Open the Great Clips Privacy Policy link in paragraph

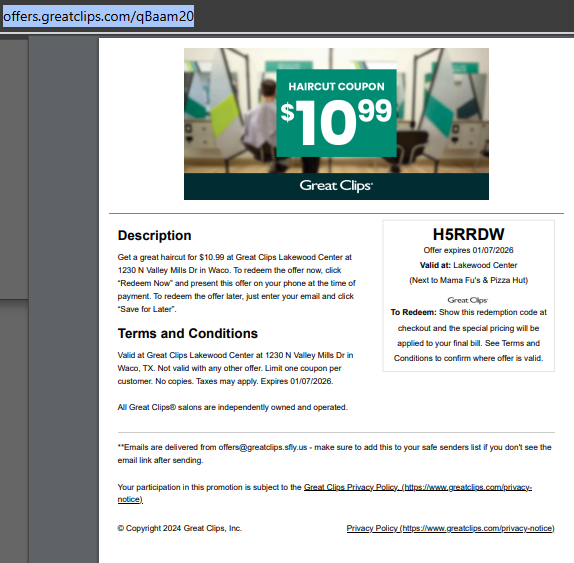coord(324,493)
